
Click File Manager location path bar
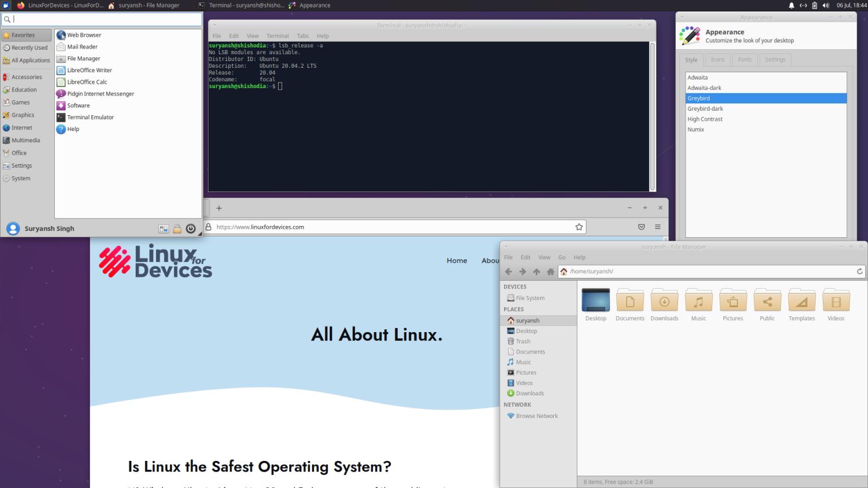coord(712,272)
